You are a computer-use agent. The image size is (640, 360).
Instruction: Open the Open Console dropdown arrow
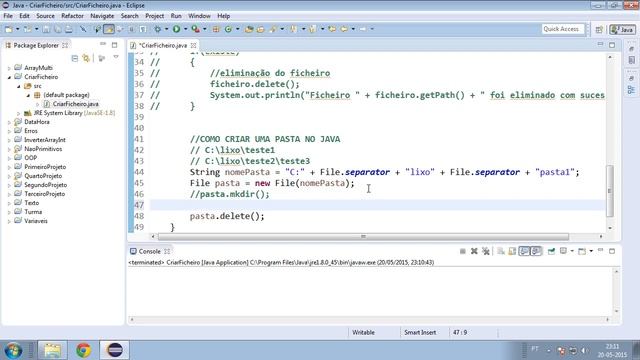591,251
